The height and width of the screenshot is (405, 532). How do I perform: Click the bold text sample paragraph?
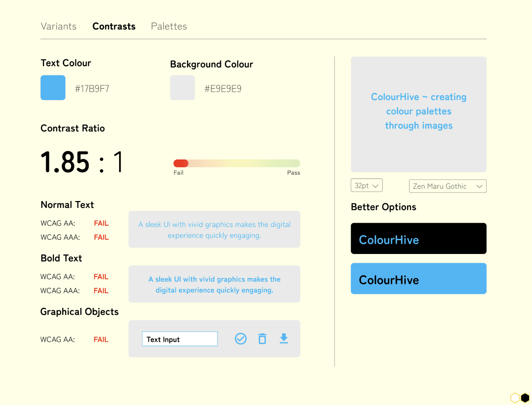(x=214, y=284)
